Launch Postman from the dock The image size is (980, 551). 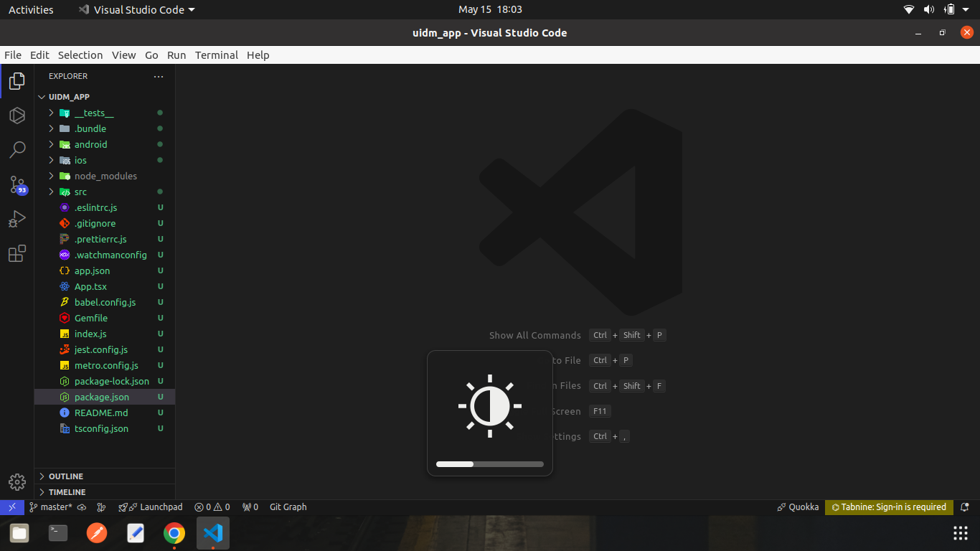point(97,533)
